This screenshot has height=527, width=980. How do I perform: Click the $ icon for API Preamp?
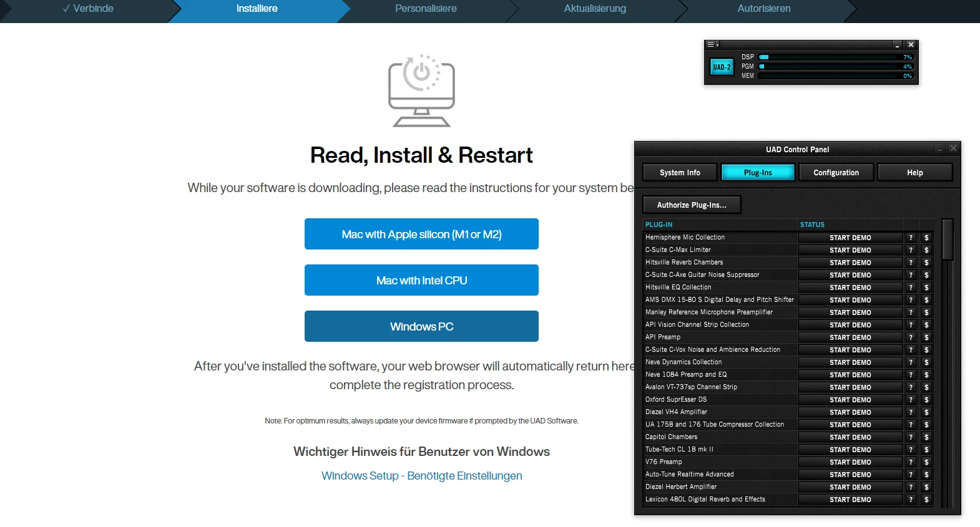click(x=926, y=337)
